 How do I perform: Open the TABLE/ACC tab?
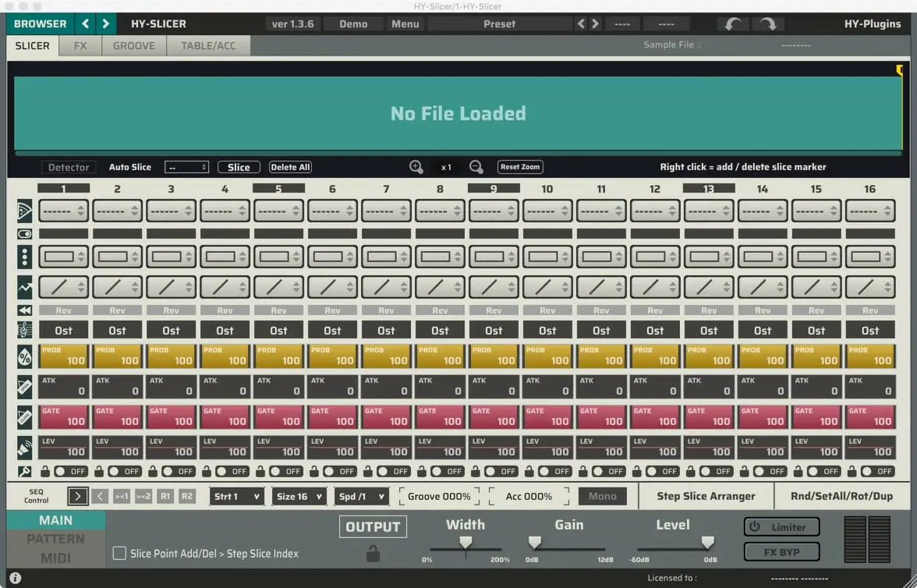click(208, 46)
